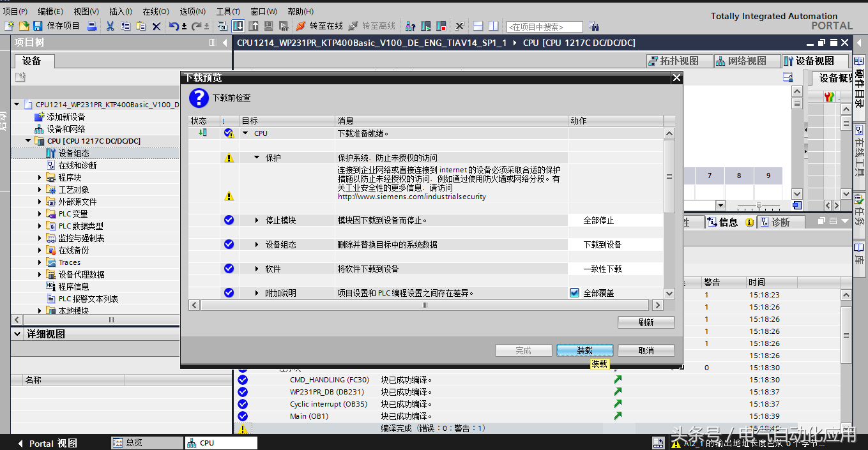
Task: Switch to 设备视图 tab
Action: pos(816,61)
